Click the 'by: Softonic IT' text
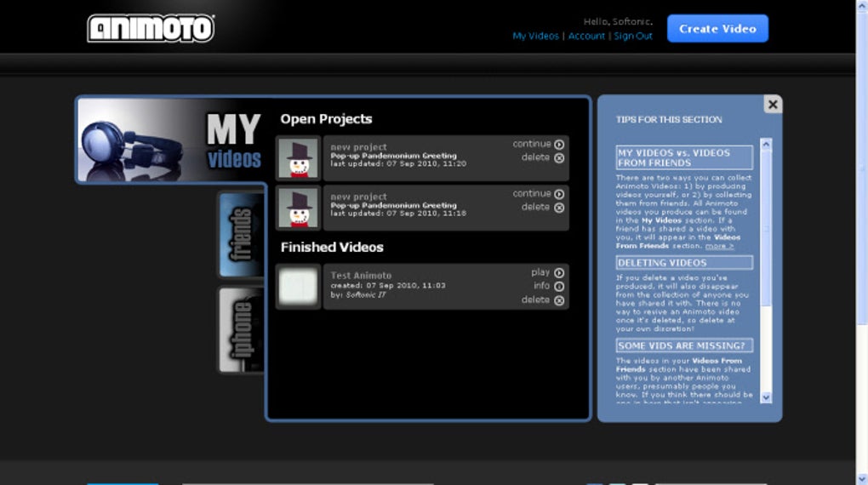This screenshot has height=485, width=868. point(358,295)
